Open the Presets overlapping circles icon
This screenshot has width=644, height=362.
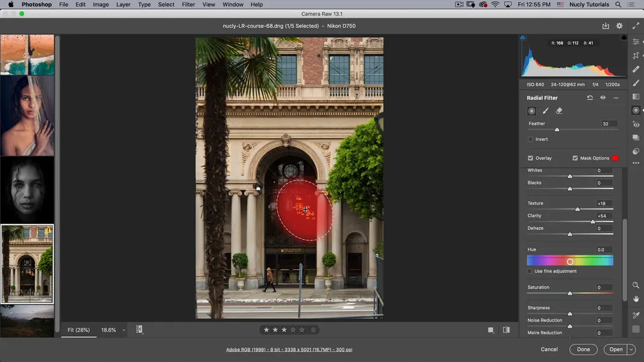click(x=636, y=151)
